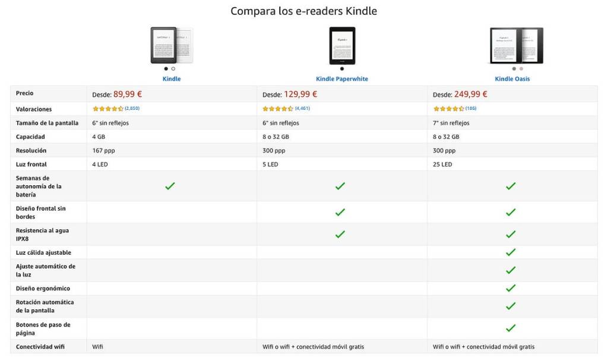Select the white color dot under Kindle
Viewport: 608px width, 364px height.
tap(173, 69)
